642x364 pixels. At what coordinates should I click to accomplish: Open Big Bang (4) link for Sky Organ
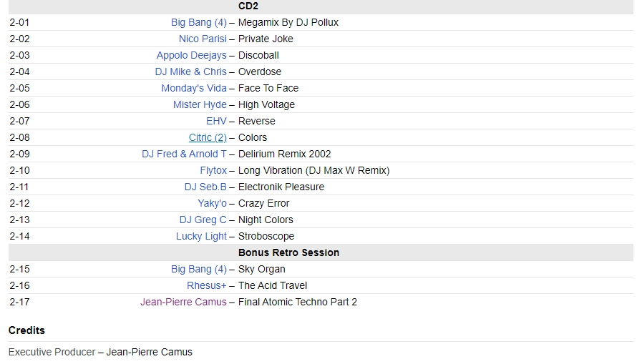pos(199,269)
